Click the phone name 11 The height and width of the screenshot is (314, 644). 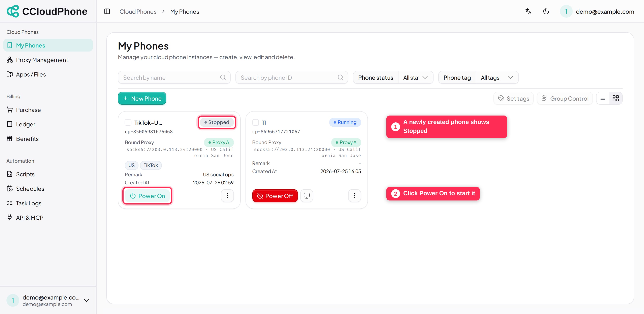pyautogui.click(x=264, y=123)
